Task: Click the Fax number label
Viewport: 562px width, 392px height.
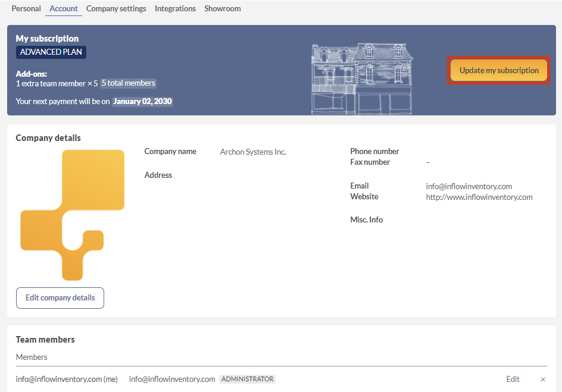Action: (x=370, y=162)
